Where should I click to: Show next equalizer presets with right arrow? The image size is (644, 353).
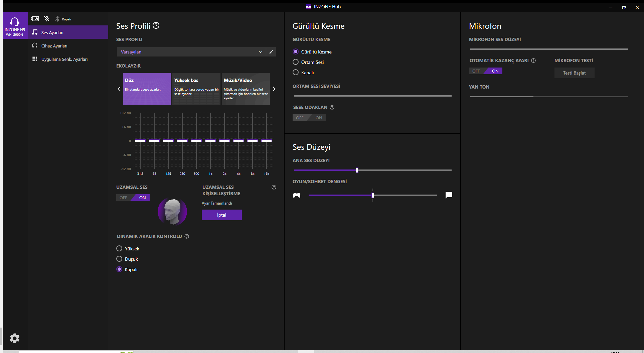tap(274, 89)
